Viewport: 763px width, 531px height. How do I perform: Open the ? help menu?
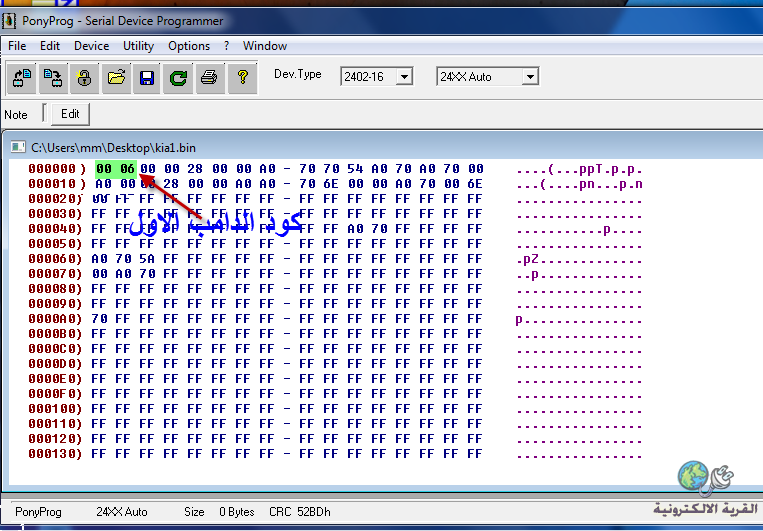226,46
